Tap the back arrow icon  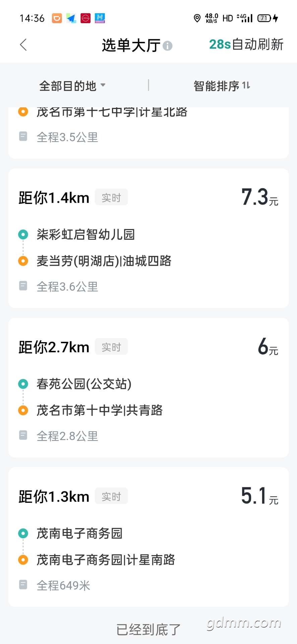[23, 45]
